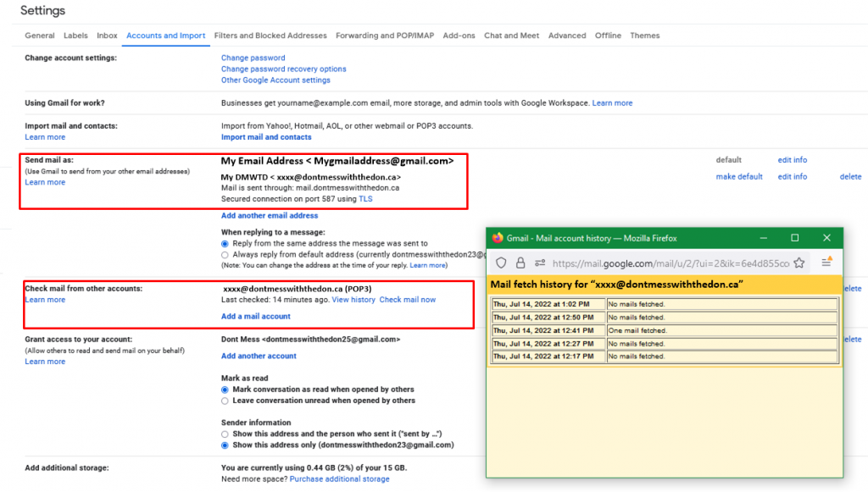
Task: Open Filters and Blocked Addresses tab
Action: coord(270,36)
